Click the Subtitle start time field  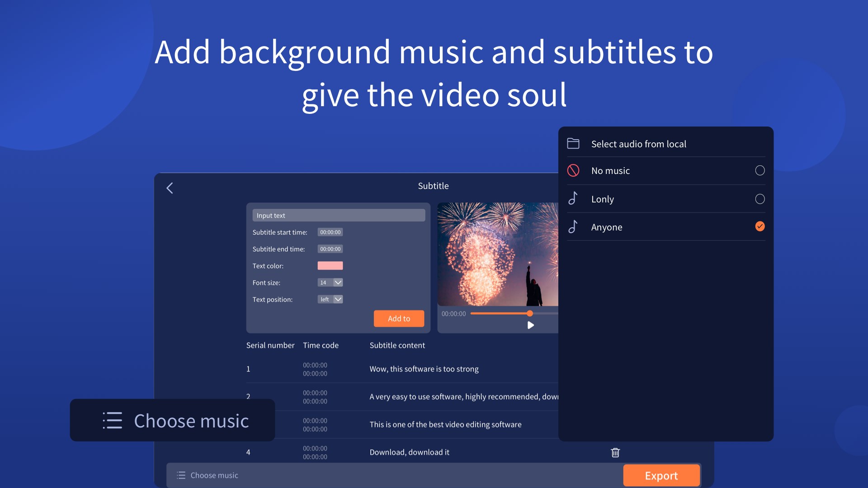330,232
